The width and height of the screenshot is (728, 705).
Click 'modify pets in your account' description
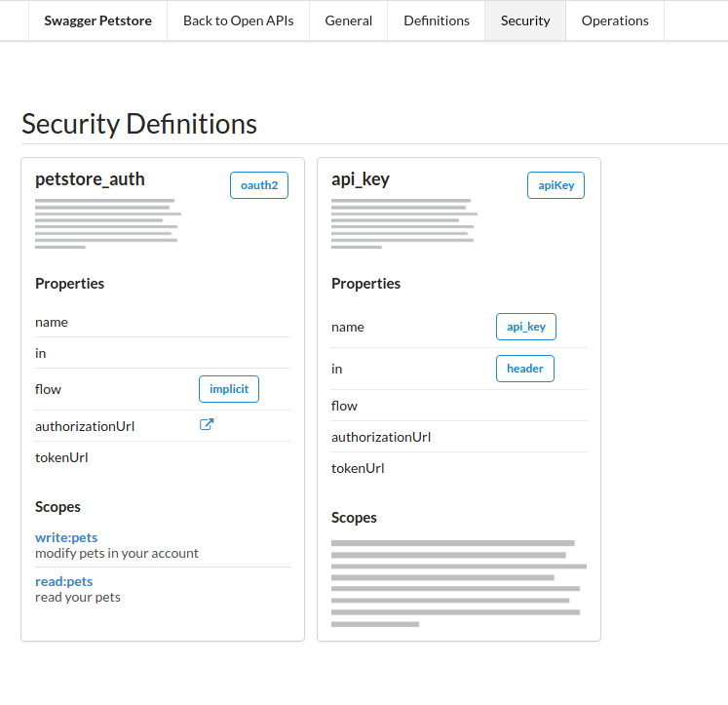pos(117,553)
